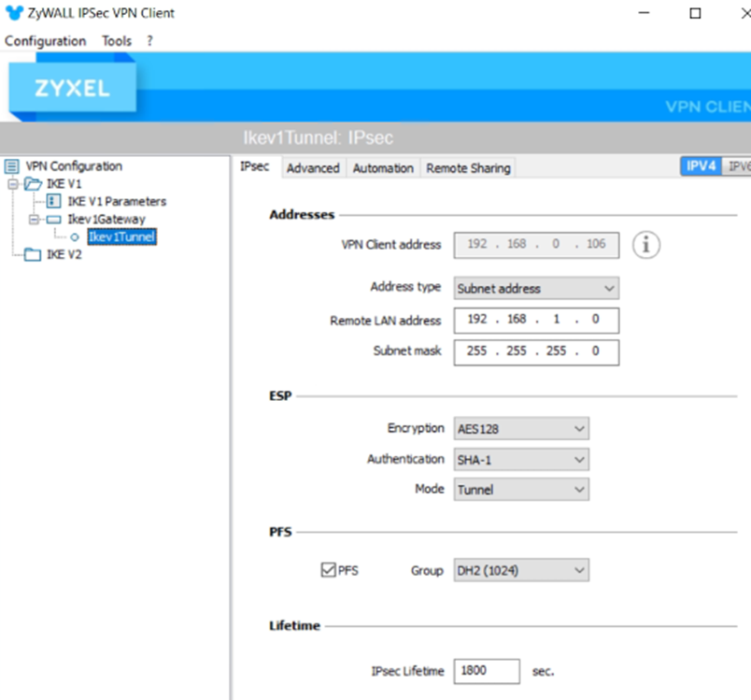Open the Configuration menu
Image resolution: width=751 pixels, height=700 pixels.
(45, 41)
